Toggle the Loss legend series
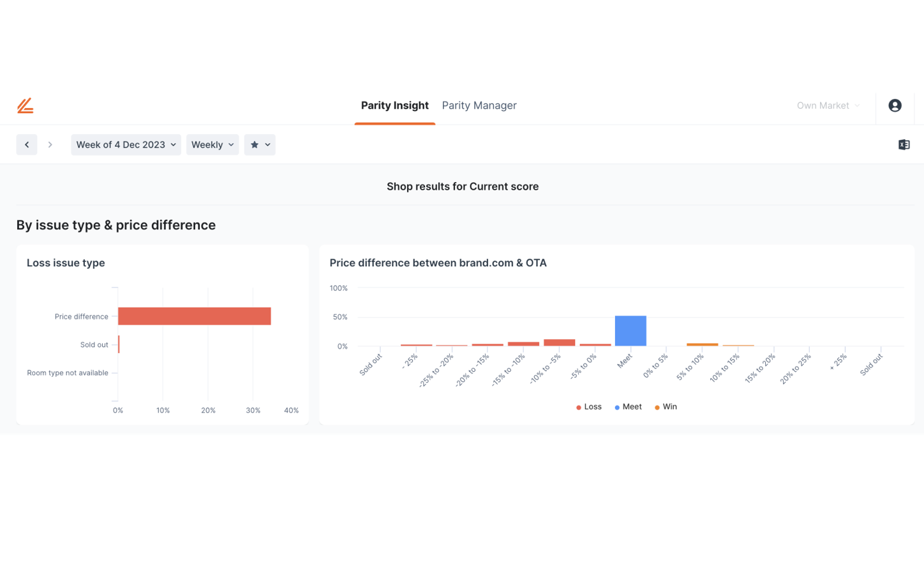924x578 pixels. coord(589,407)
